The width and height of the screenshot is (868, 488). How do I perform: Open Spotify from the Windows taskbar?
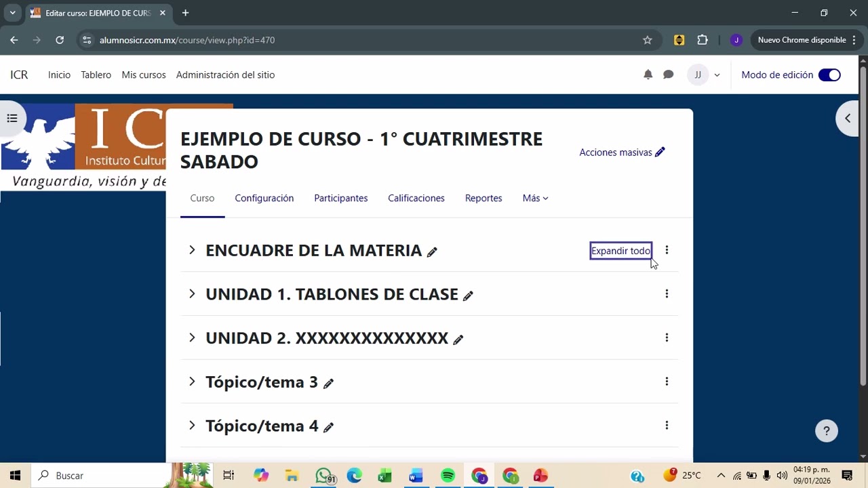coord(448,476)
